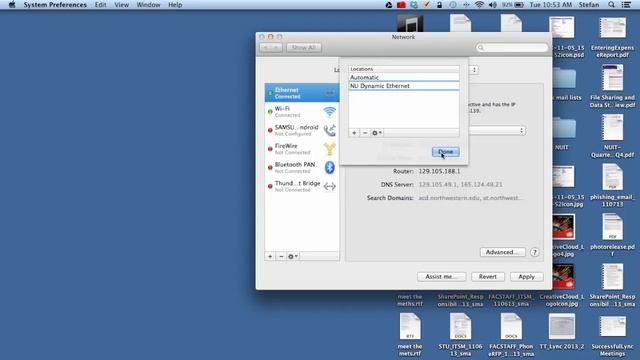Select the Bluetooth PAN service icon
Viewport: 640px width, 360px height.
coord(329,168)
